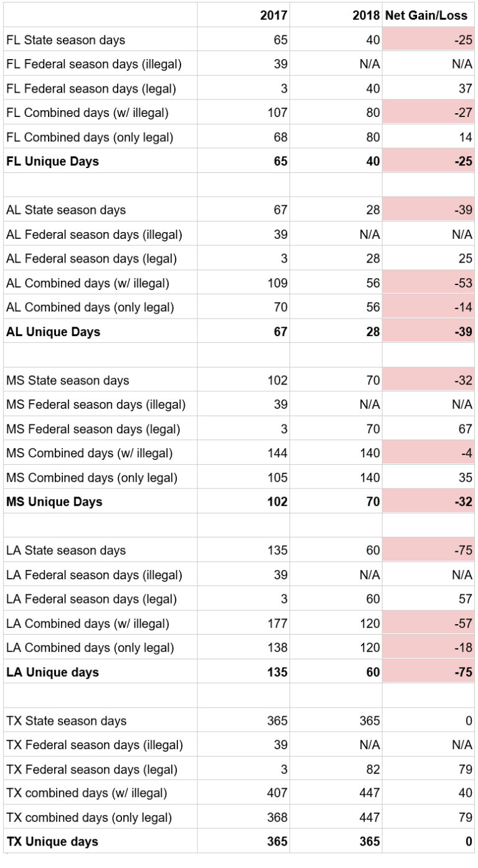
Task: Select MS Combined 2017 value 144
Action: pyautogui.click(x=277, y=453)
